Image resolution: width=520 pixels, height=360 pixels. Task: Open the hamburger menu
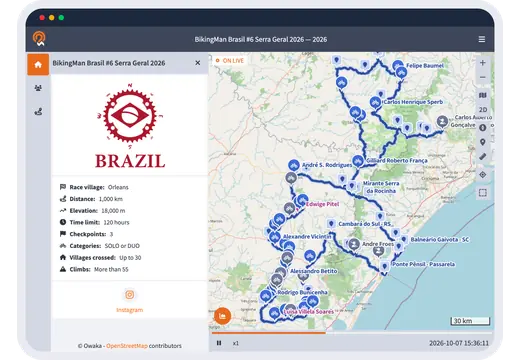(x=482, y=39)
